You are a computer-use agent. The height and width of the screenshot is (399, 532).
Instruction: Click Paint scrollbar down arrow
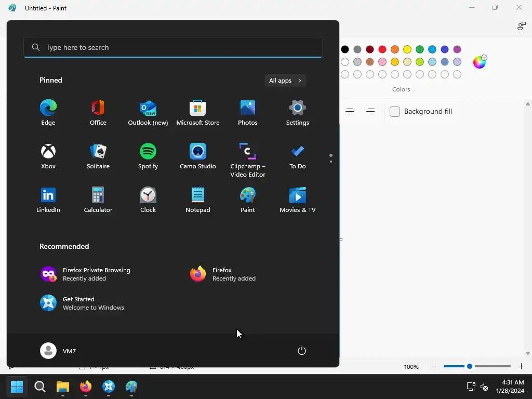(x=528, y=353)
